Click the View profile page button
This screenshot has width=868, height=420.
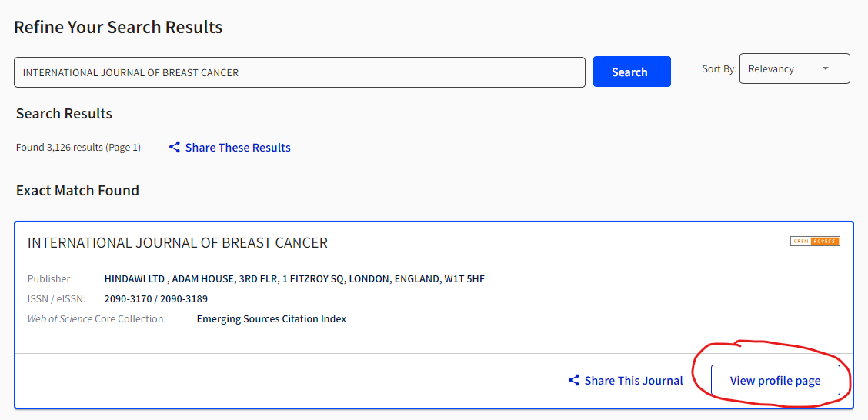click(x=775, y=380)
